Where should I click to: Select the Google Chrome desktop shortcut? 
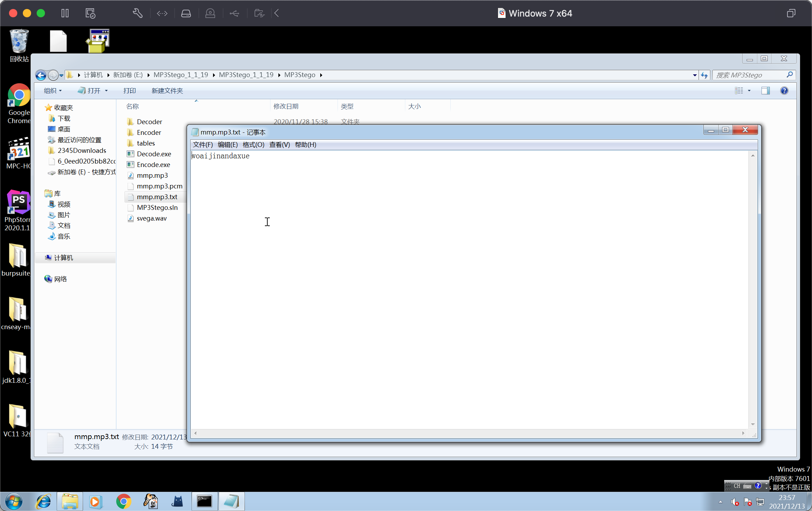19,104
